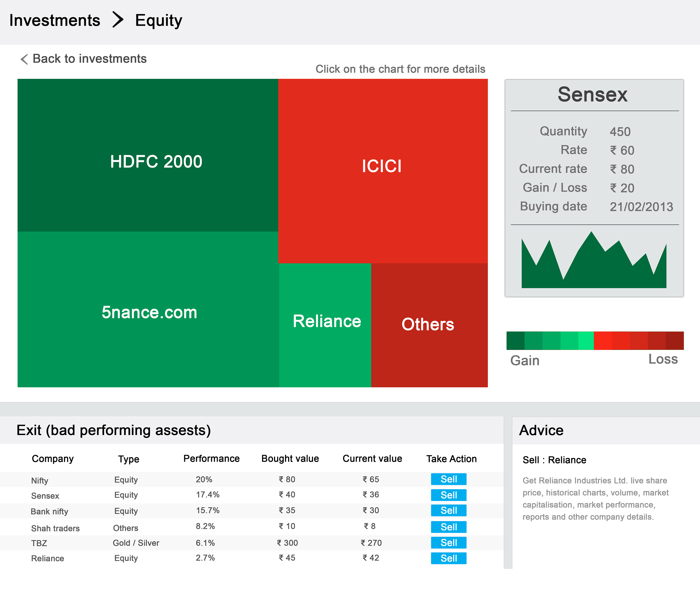The image size is (700, 614).
Task: Click Shah traders company name
Action: [x=55, y=528]
